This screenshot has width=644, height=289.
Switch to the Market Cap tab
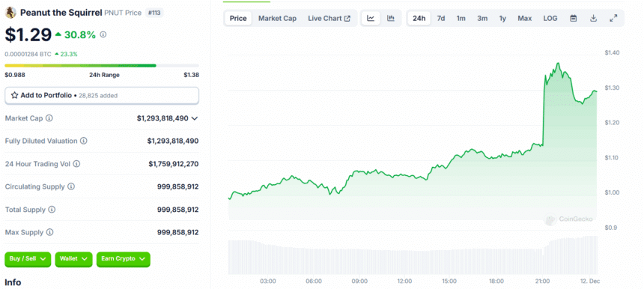277,18
